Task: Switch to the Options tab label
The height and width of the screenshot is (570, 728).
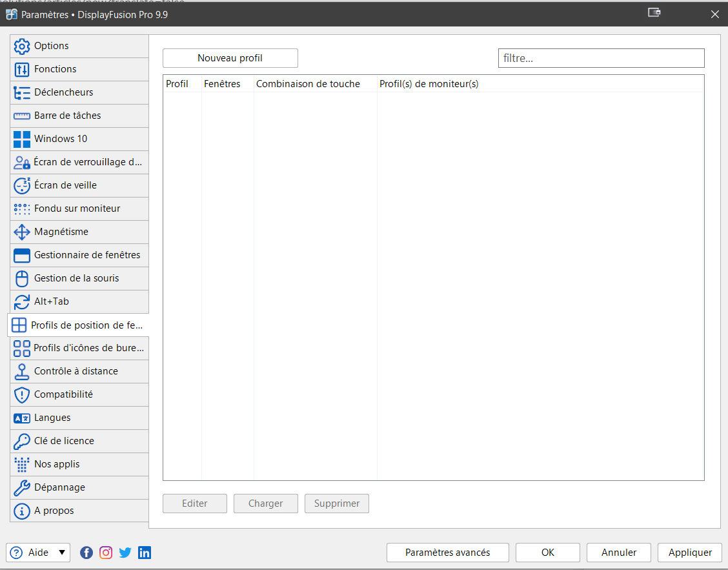Action: (x=52, y=46)
